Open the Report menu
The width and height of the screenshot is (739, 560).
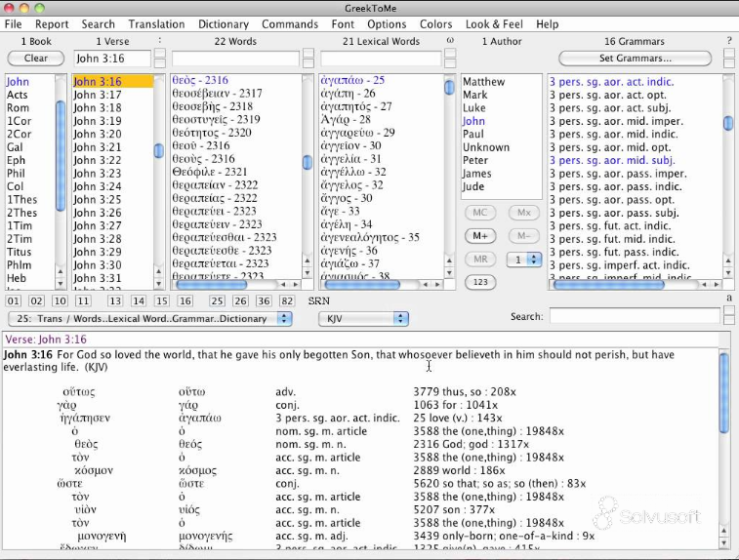[52, 24]
